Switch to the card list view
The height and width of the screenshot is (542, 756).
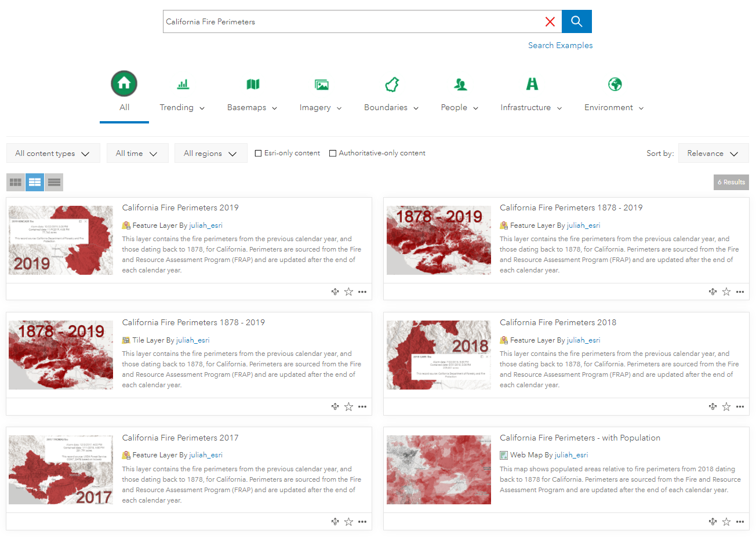click(35, 182)
